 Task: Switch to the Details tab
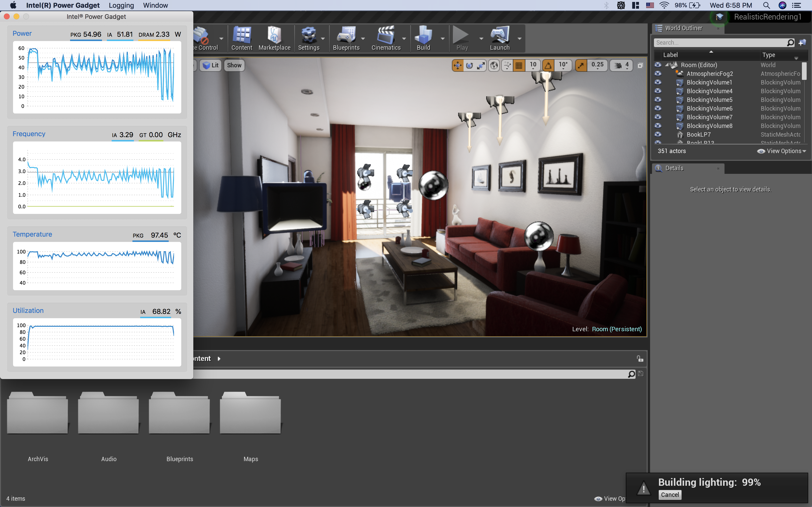(x=674, y=168)
